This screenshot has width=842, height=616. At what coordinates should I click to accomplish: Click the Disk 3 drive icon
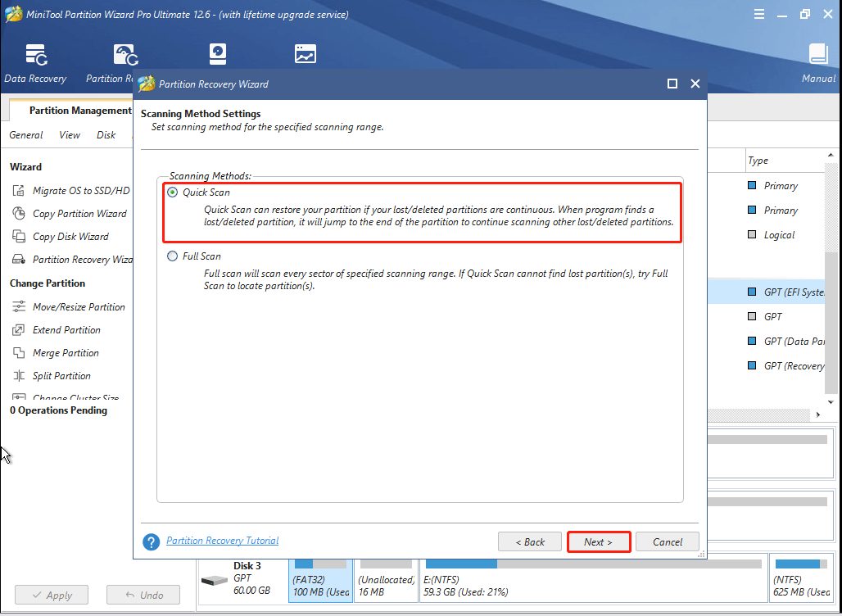[x=215, y=581]
